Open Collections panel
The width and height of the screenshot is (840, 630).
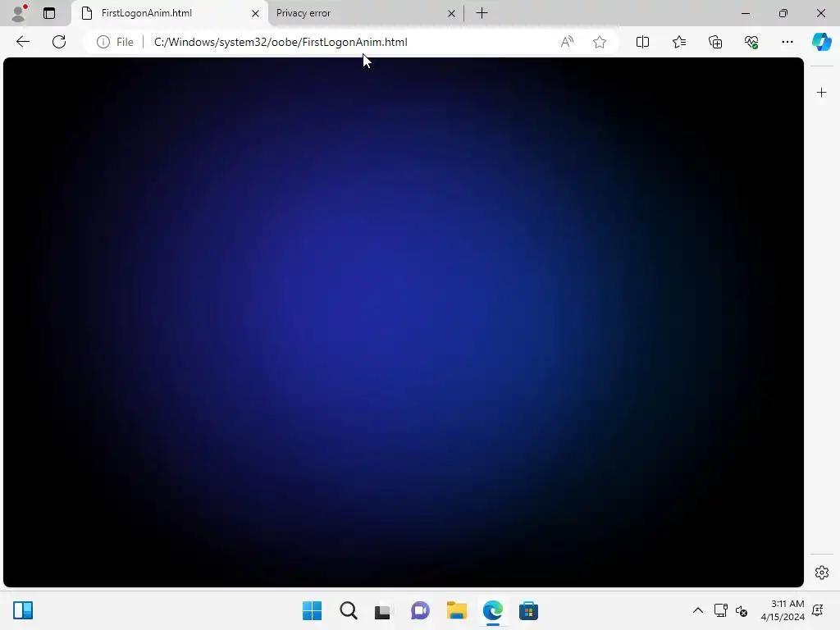715,42
